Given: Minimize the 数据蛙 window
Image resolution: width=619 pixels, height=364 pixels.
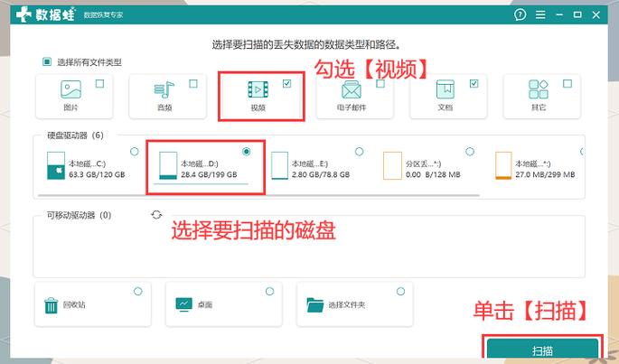Looking at the screenshot, I should point(559,14).
